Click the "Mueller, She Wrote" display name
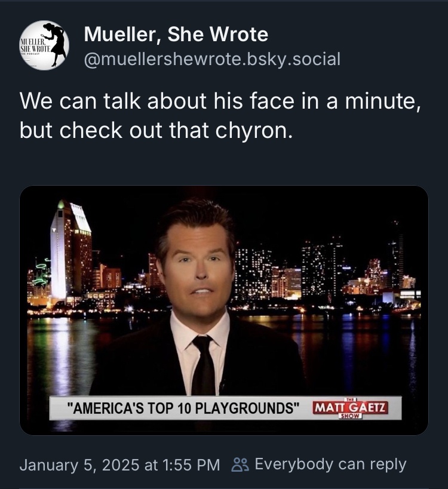448x489 pixels. pos(176,35)
